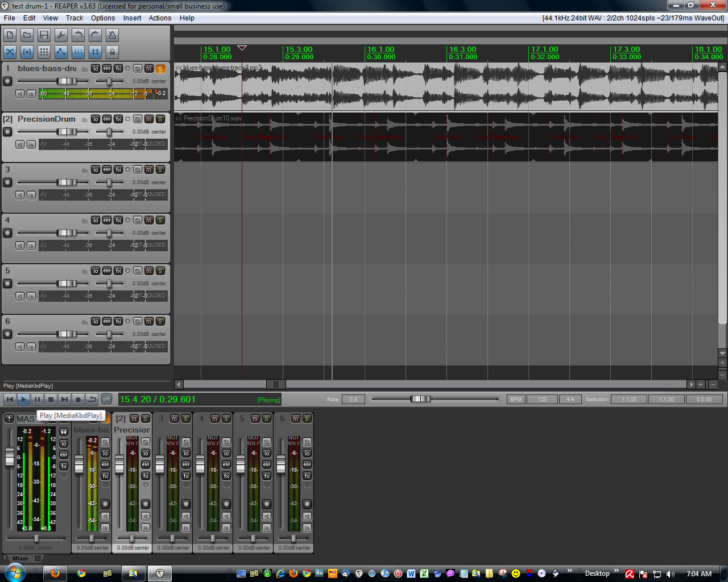728x582 pixels.
Task: Open project settings via the wrench icon
Action: click(x=61, y=35)
